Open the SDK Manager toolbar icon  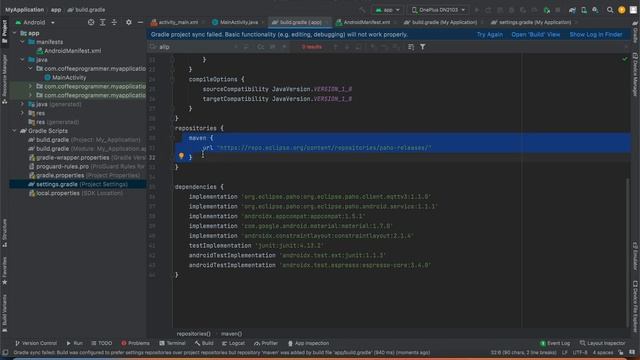[x=595, y=10]
